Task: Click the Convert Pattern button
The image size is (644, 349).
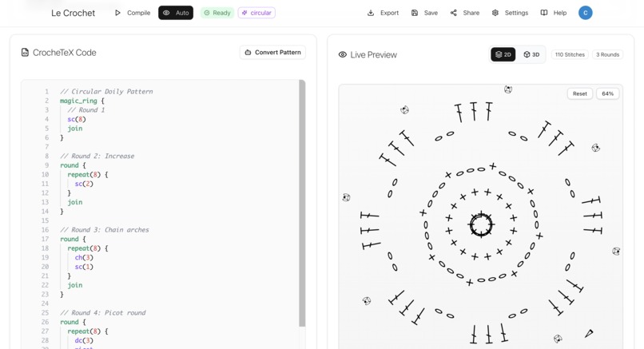Action: 272,52
